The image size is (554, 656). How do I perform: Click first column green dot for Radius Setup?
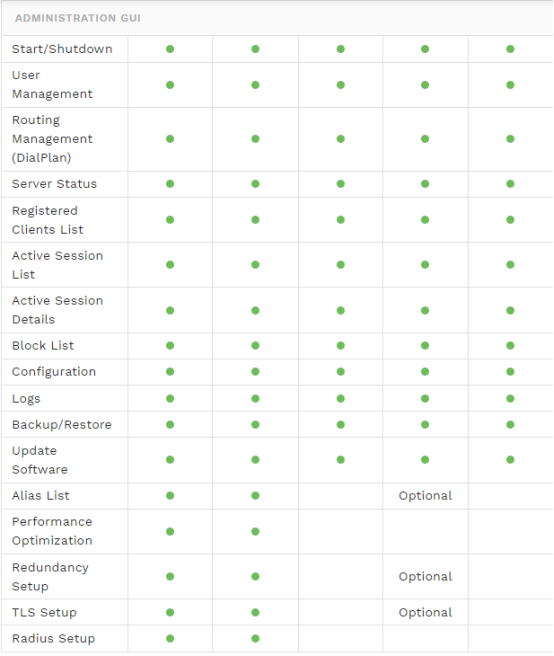coord(170,638)
